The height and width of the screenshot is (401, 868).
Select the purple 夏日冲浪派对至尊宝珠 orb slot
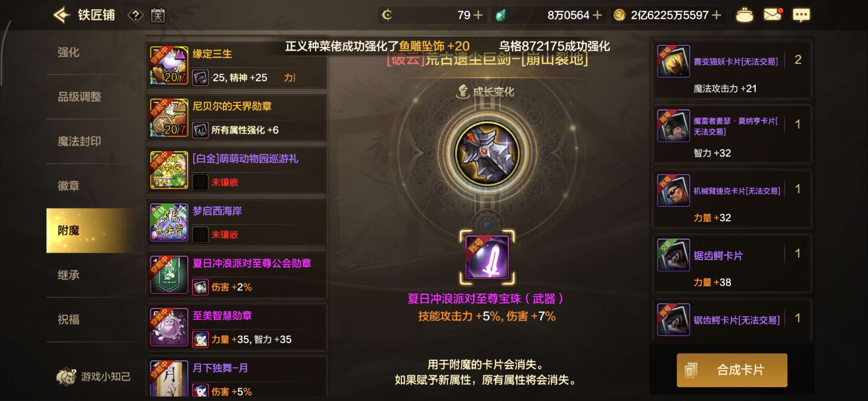point(487,257)
